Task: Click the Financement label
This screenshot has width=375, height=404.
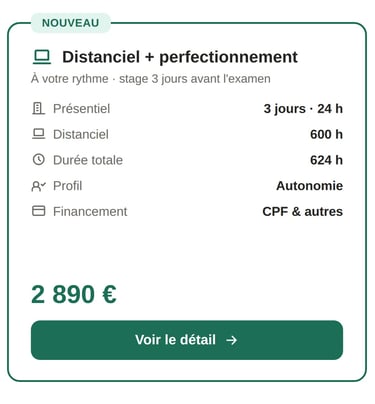Action: (x=90, y=211)
